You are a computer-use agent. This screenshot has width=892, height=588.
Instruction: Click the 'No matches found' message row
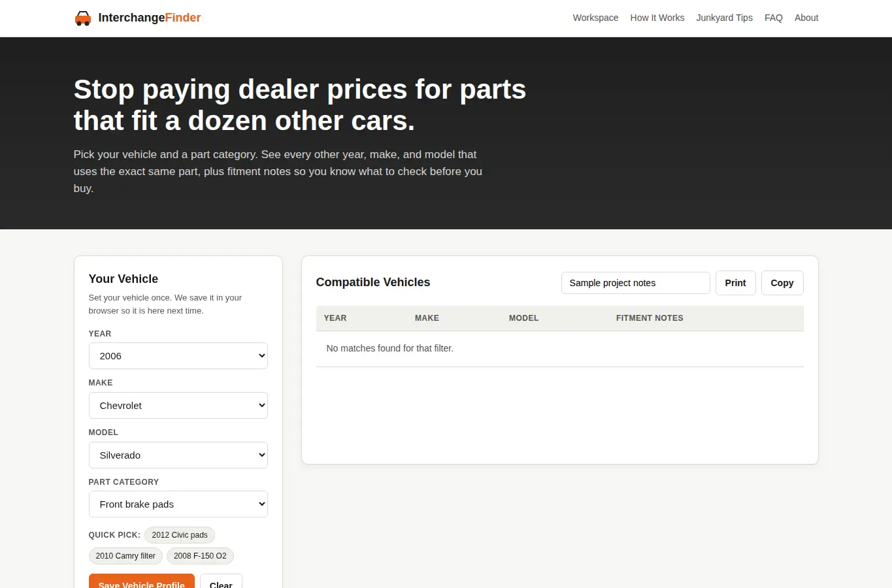[560, 349]
